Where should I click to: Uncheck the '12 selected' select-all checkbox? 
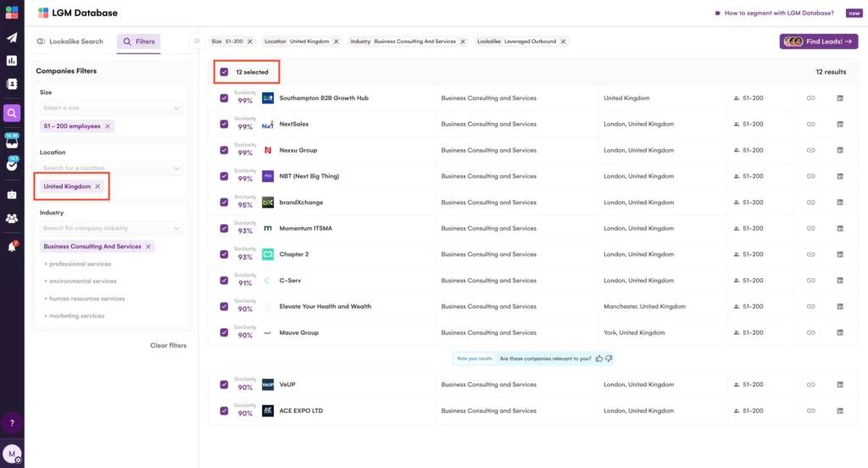click(x=224, y=72)
